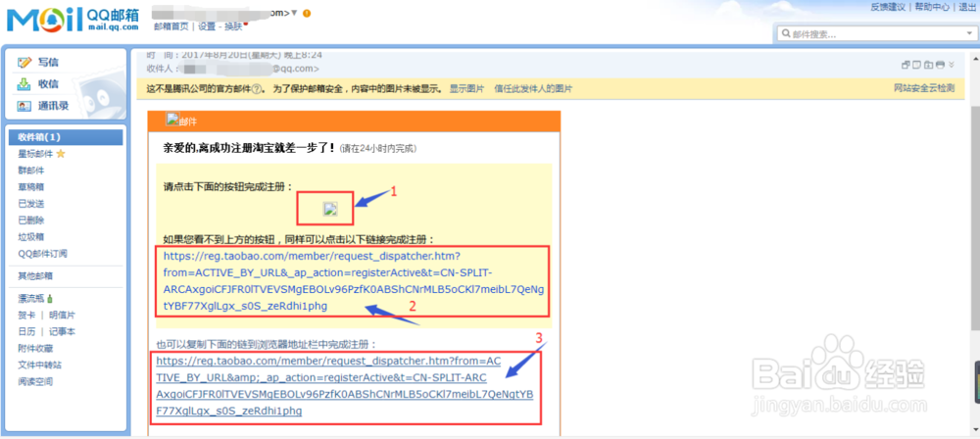Click the save-to-folder icon in mail toolbar

(x=928, y=65)
